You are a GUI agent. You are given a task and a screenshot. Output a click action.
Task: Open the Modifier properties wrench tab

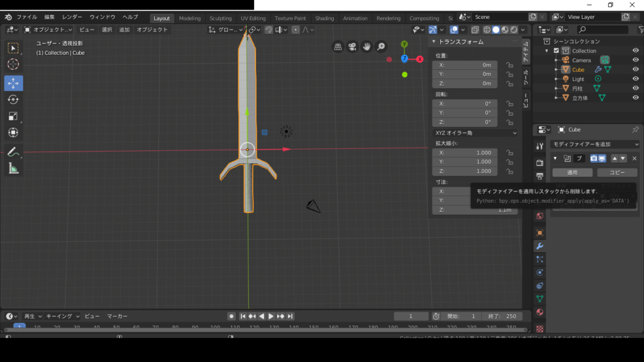point(539,246)
